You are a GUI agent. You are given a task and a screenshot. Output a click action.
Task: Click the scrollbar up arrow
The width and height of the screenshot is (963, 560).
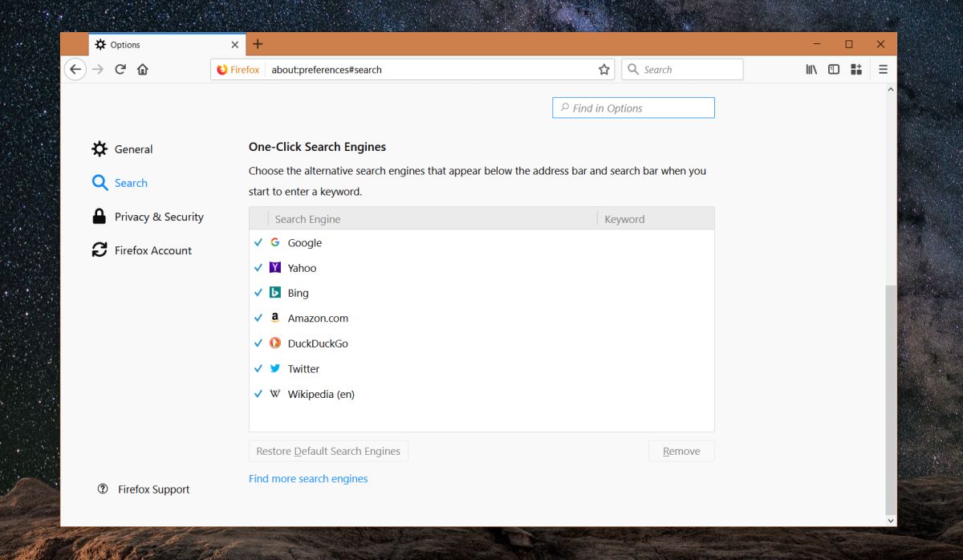(x=891, y=90)
